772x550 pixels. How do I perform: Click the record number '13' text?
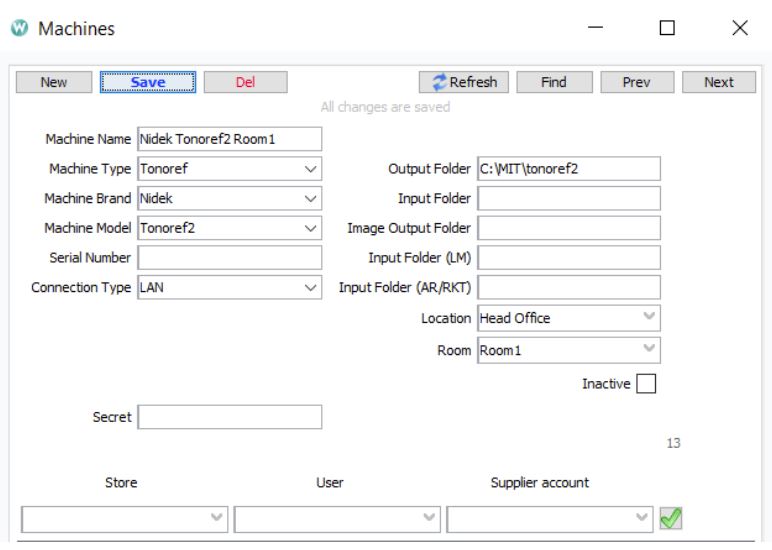pyautogui.click(x=674, y=443)
